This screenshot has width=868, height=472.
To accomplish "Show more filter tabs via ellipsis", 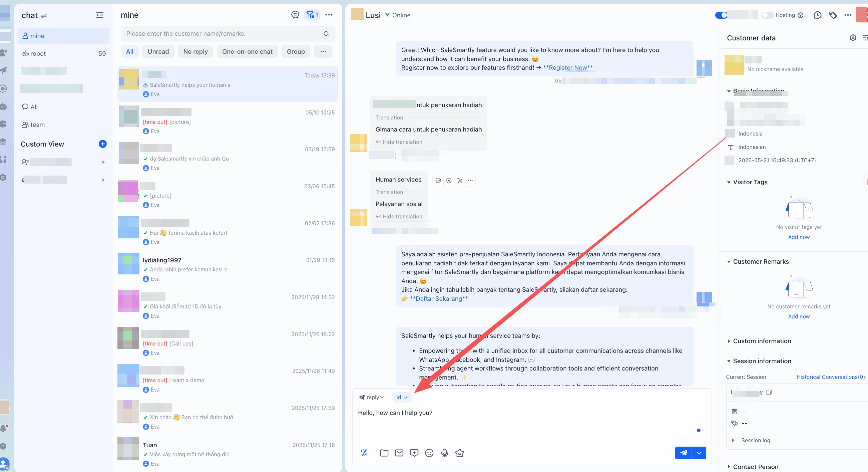I will [323, 52].
